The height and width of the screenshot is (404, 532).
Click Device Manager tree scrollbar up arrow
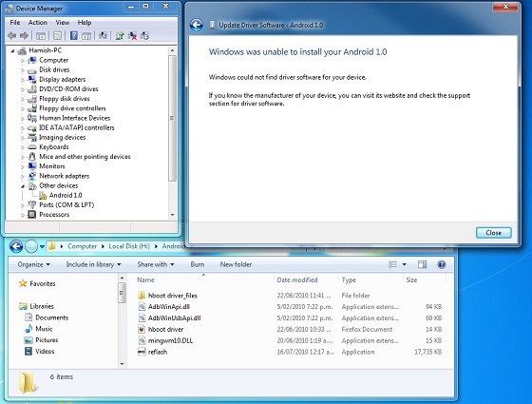[x=172, y=50]
